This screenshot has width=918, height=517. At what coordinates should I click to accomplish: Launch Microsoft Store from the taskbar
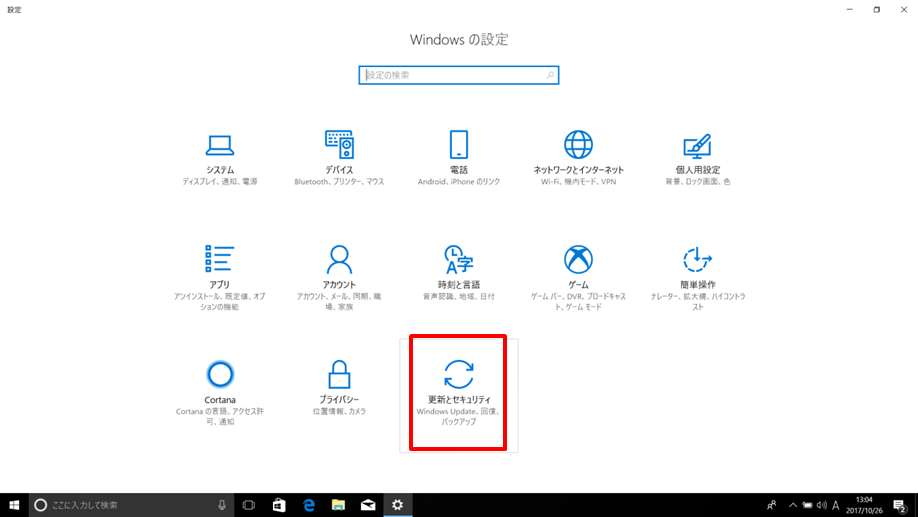coord(279,505)
